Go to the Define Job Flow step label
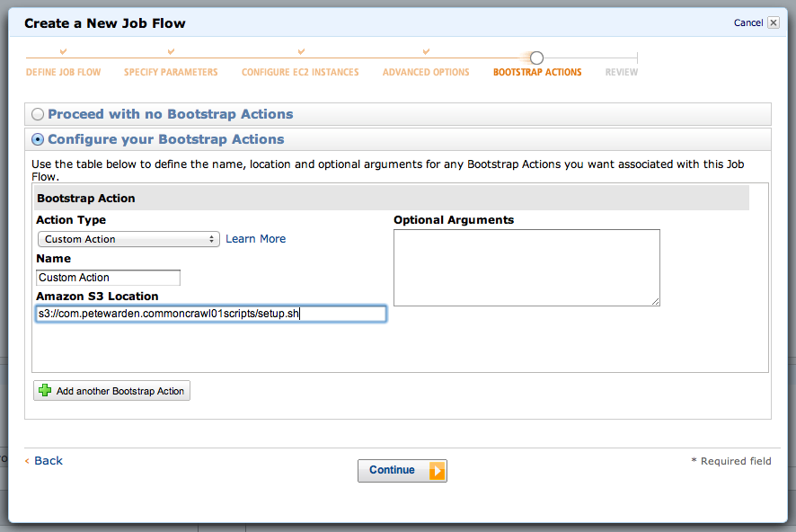 pyautogui.click(x=63, y=72)
